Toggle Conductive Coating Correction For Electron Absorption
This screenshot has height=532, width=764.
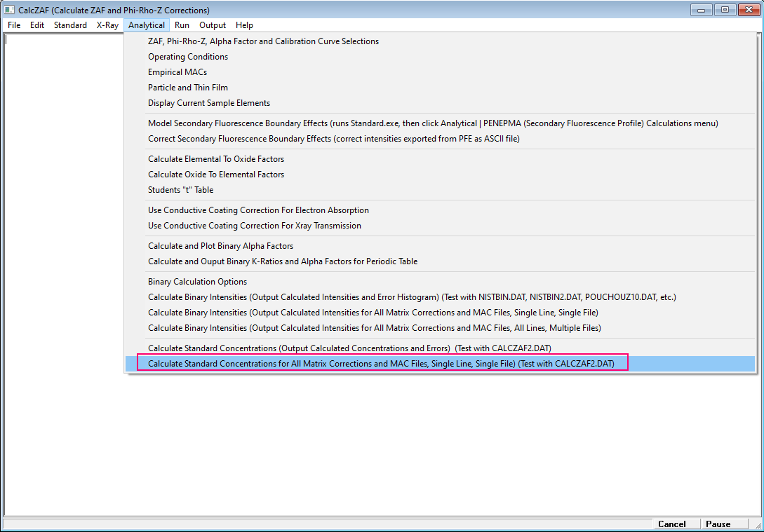point(258,210)
